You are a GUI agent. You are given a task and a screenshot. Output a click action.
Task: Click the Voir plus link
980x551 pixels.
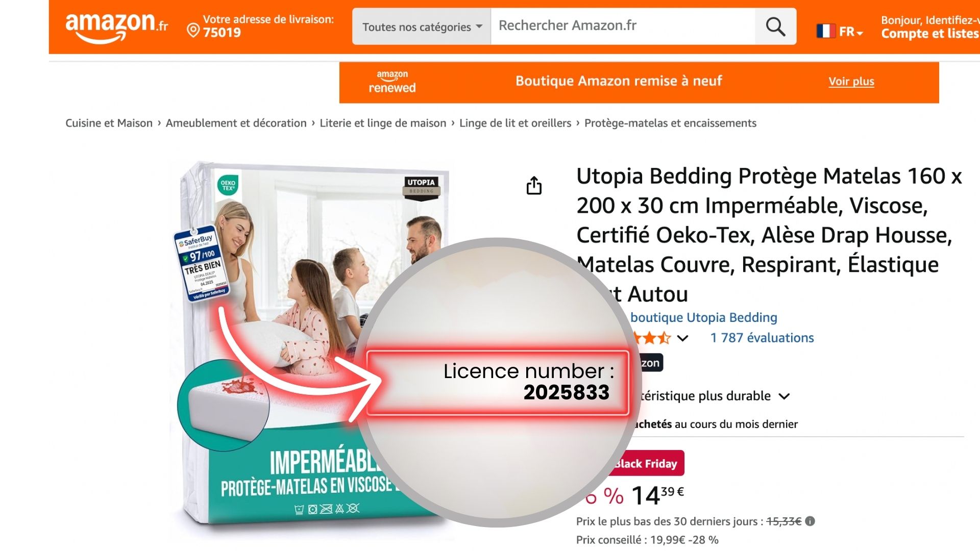point(851,81)
